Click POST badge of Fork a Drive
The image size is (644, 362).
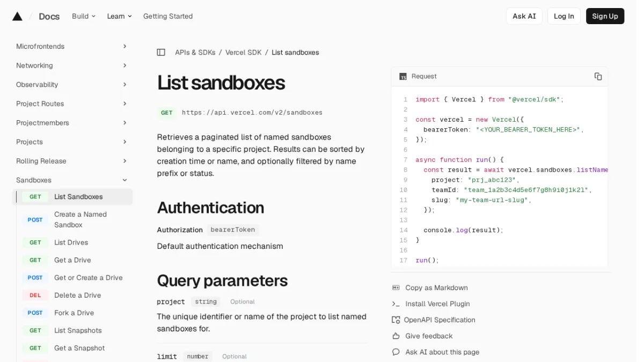pos(35,313)
